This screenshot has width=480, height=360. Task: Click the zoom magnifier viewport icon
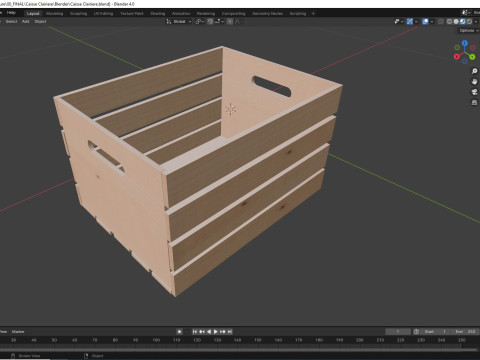pos(474,71)
